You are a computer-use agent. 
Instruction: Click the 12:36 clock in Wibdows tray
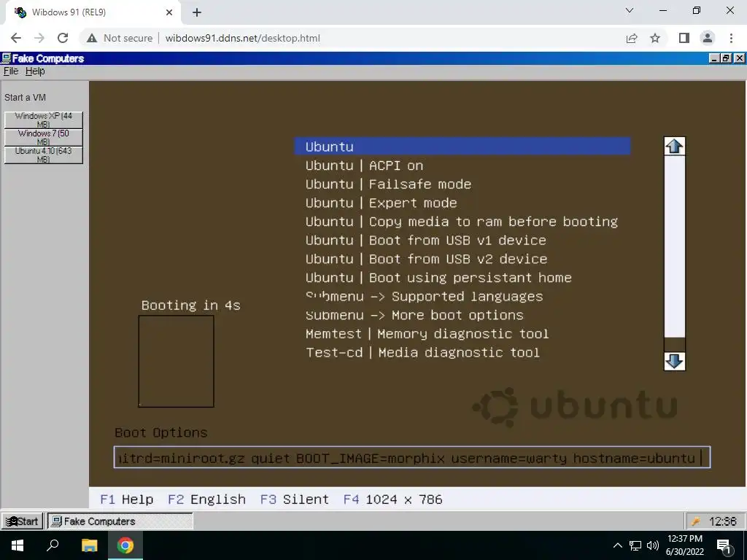(x=722, y=521)
